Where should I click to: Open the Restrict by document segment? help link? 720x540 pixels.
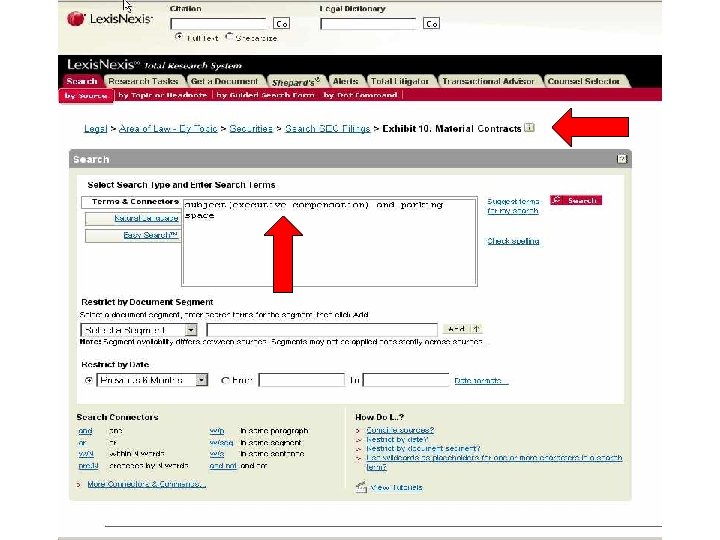pos(423,449)
